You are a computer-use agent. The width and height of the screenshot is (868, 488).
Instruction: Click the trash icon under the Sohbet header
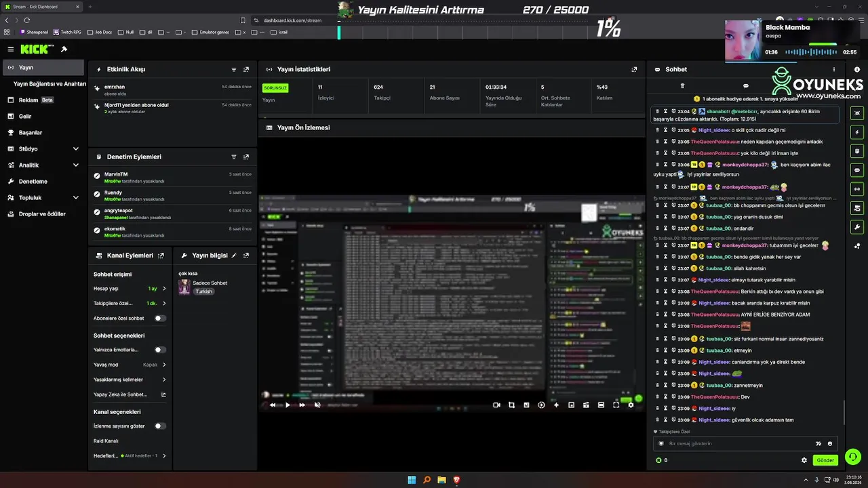click(x=682, y=86)
